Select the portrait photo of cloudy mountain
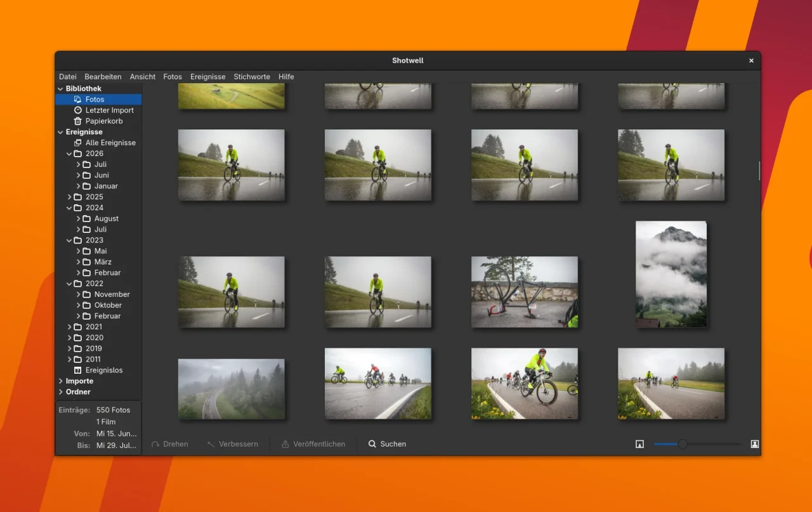 (671, 274)
